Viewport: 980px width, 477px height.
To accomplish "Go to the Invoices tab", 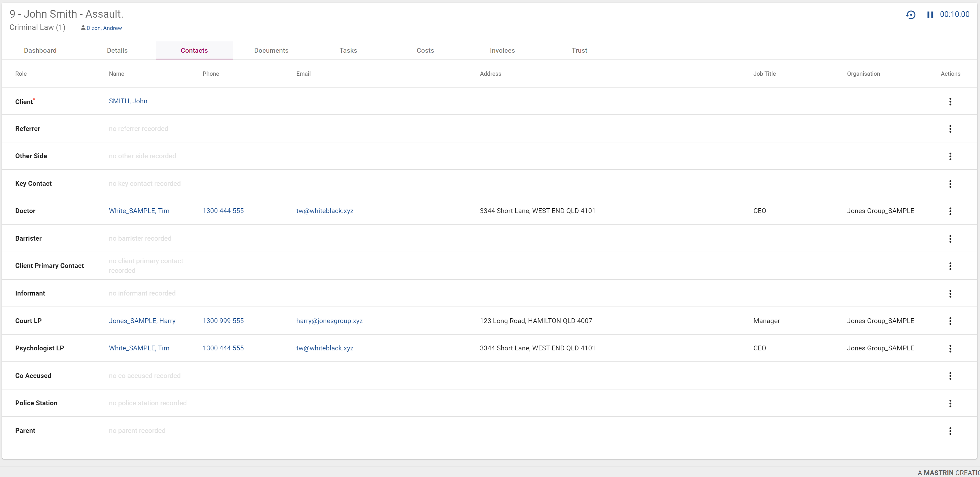I will 502,50.
